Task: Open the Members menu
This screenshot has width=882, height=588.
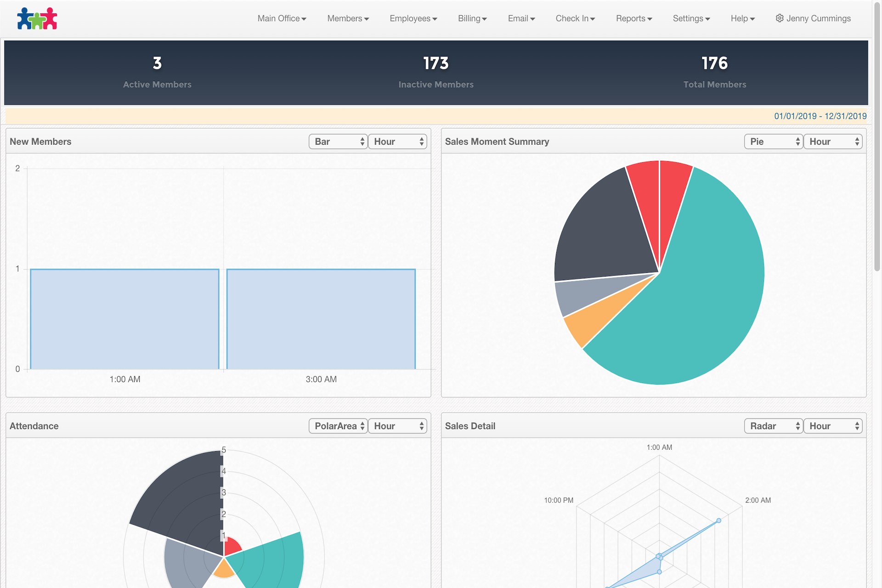Action: (348, 18)
